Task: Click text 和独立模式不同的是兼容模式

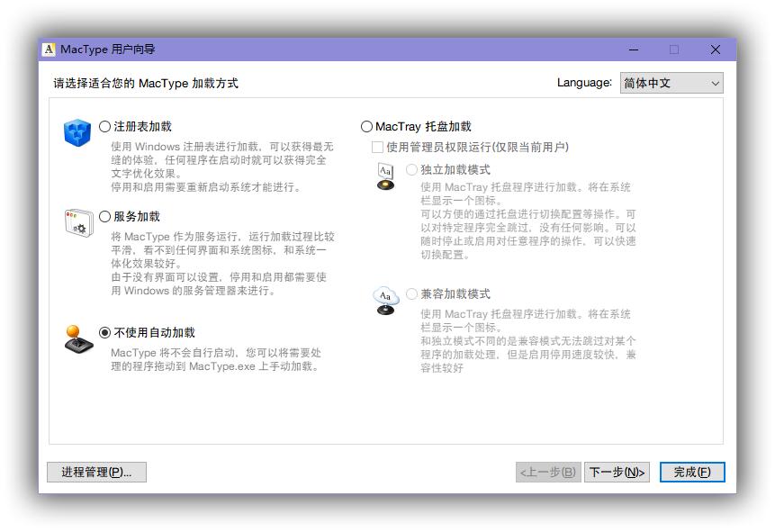Action: point(490,341)
